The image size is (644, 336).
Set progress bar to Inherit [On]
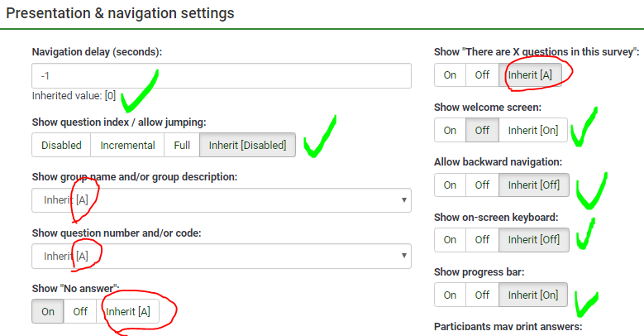coord(533,295)
